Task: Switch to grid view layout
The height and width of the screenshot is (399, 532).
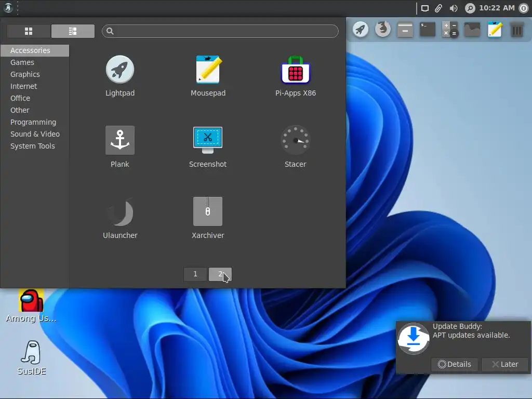Action: 29,31
